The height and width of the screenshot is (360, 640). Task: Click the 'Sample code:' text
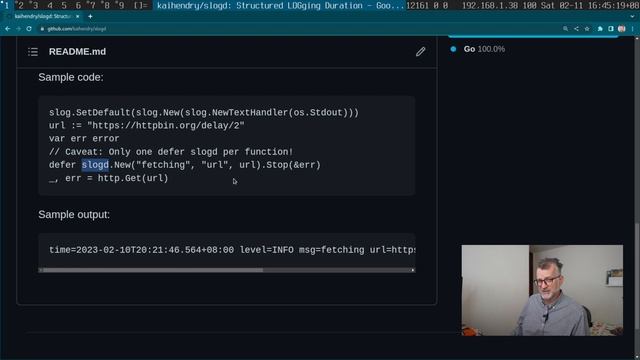click(71, 77)
